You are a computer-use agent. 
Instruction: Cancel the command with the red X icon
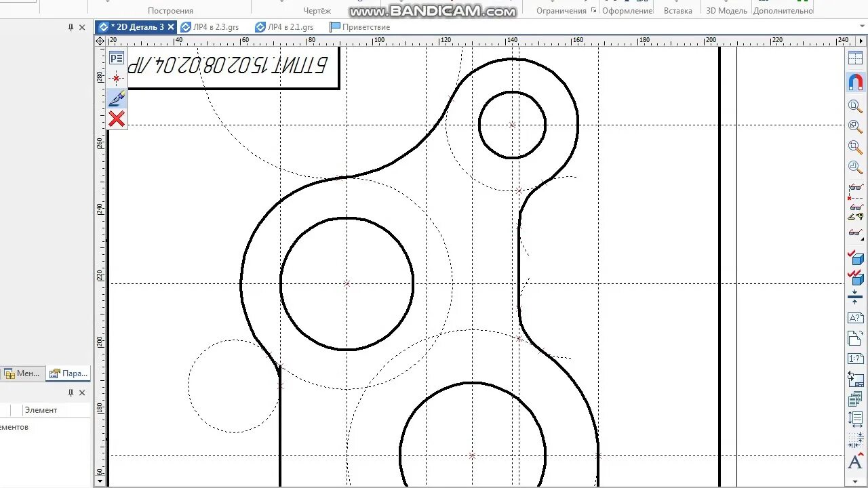point(117,119)
